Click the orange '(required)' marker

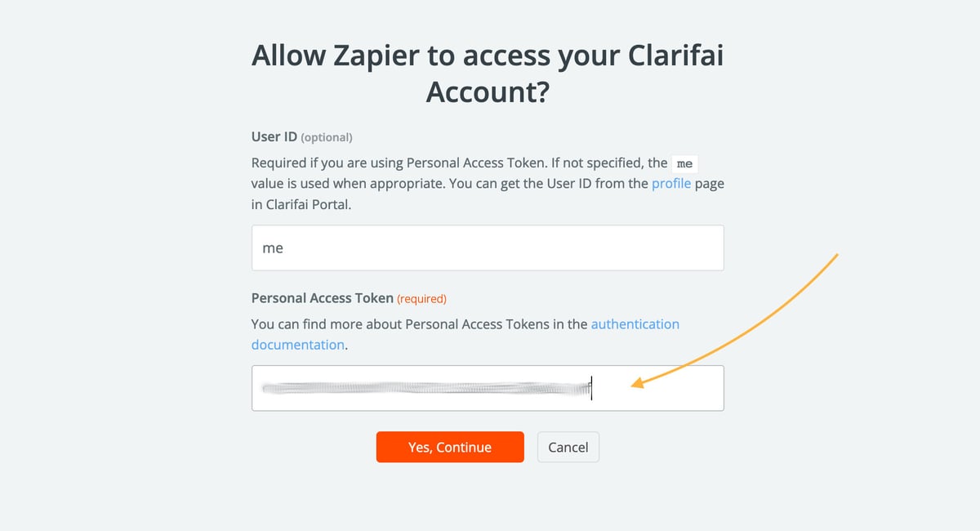click(x=421, y=299)
